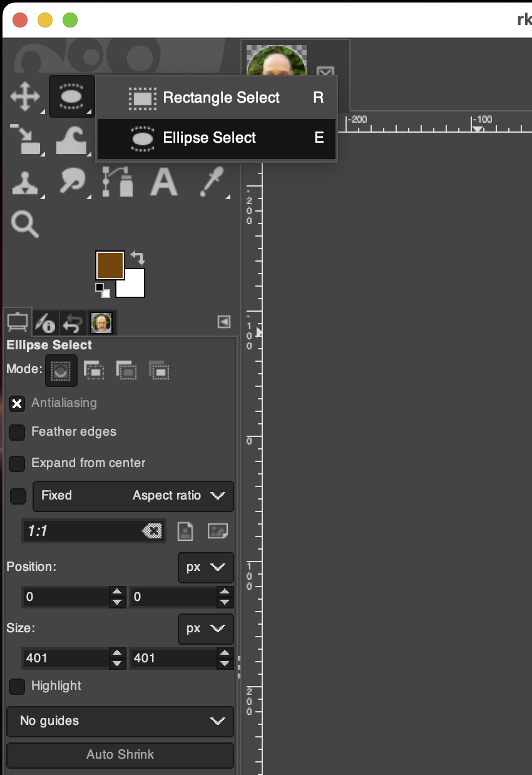
Task: Click the Size width field showing 401
Action: coord(66,659)
